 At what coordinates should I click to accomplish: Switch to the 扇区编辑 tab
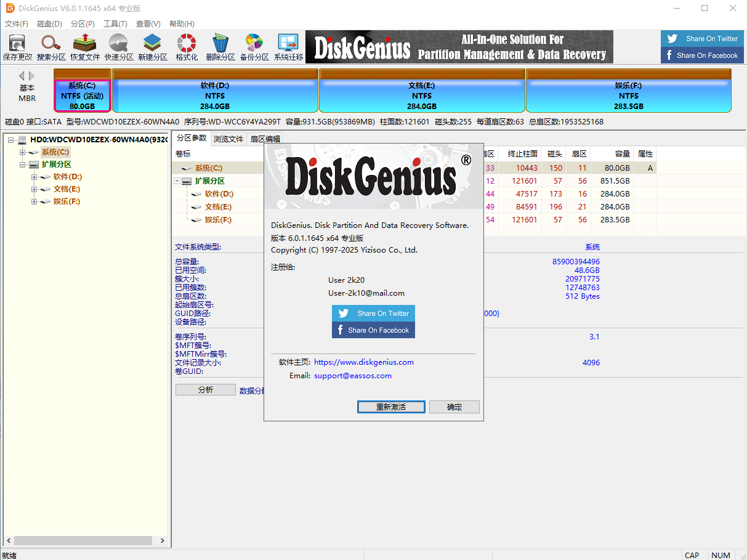pyautogui.click(x=265, y=139)
